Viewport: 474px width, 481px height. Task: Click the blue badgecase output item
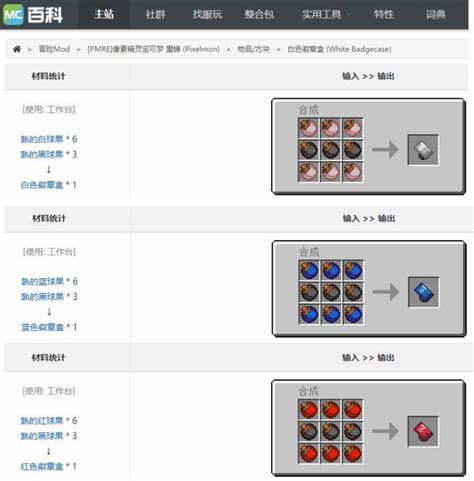[x=424, y=292]
